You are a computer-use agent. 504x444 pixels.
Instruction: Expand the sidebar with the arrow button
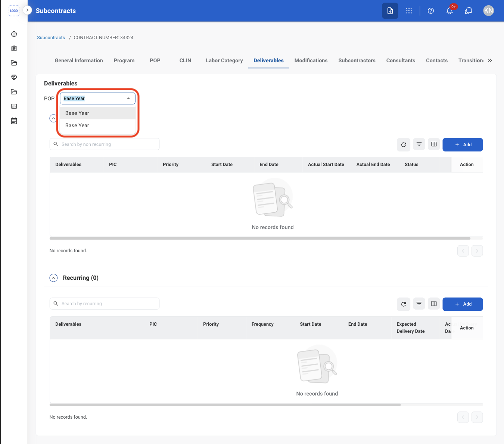(x=27, y=10)
